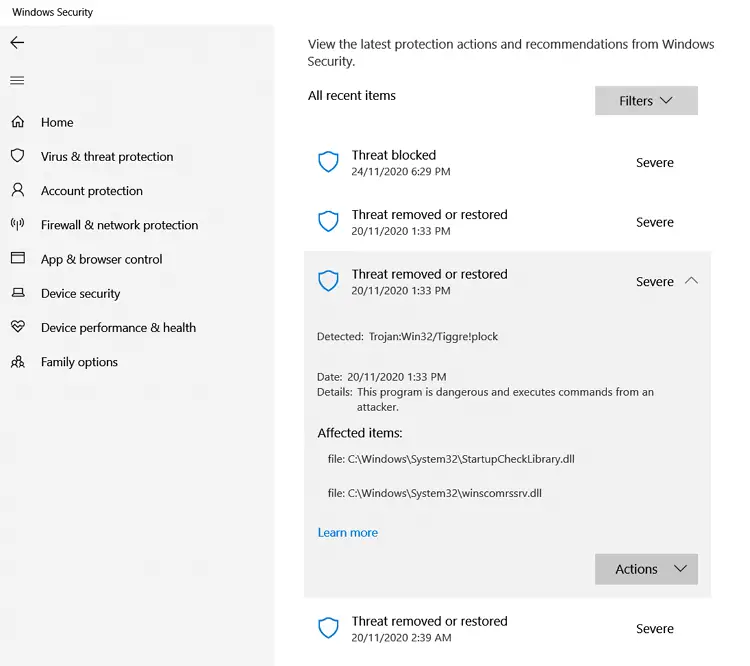Open the Family options menu item
This screenshot has height=666, width=750.
[79, 362]
